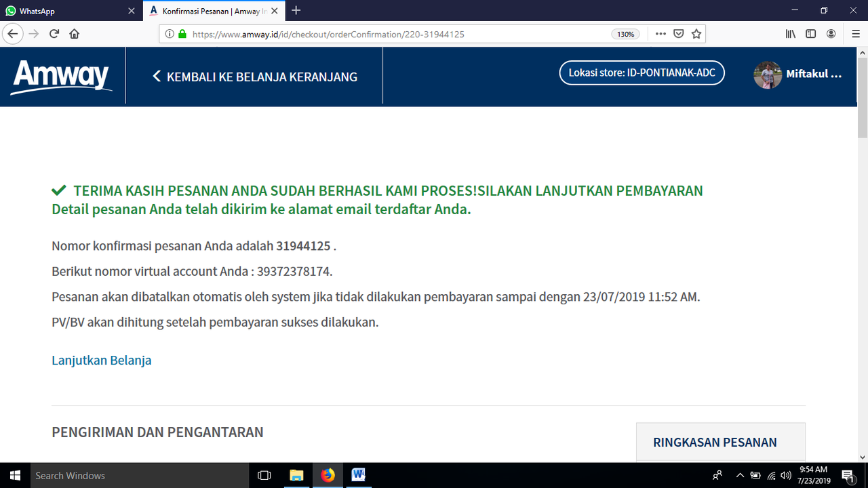Click the People icon in system tray
This screenshot has width=868, height=488.
click(717, 475)
